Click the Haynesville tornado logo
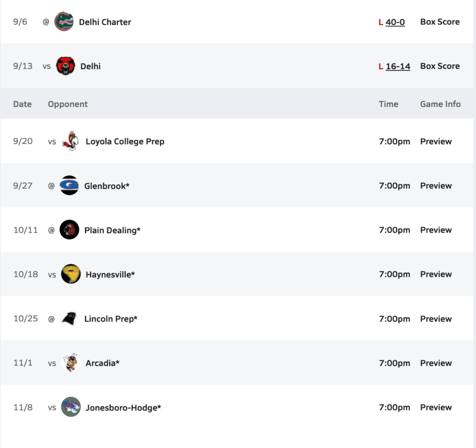This screenshot has width=476, height=448. [71, 274]
